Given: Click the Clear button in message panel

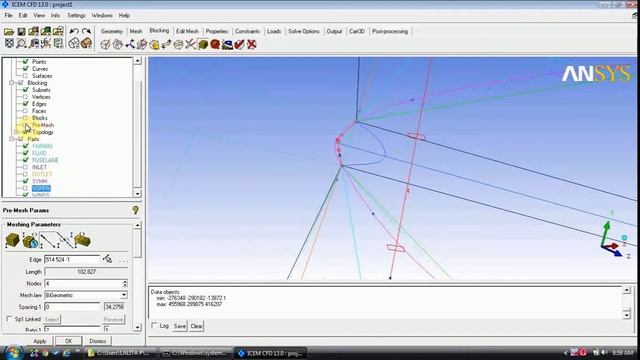Looking at the screenshot, I should [x=196, y=326].
